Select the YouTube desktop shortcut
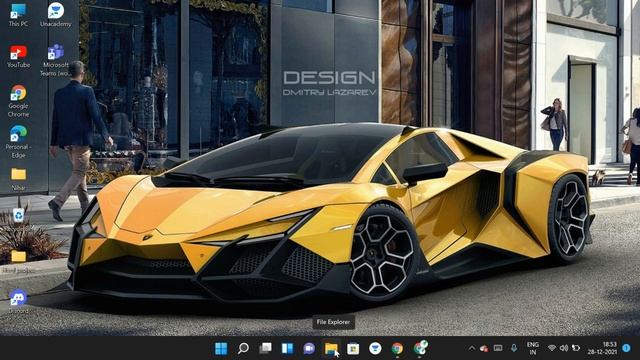This screenshot has height=360, width=640. [x=18, y=56]
